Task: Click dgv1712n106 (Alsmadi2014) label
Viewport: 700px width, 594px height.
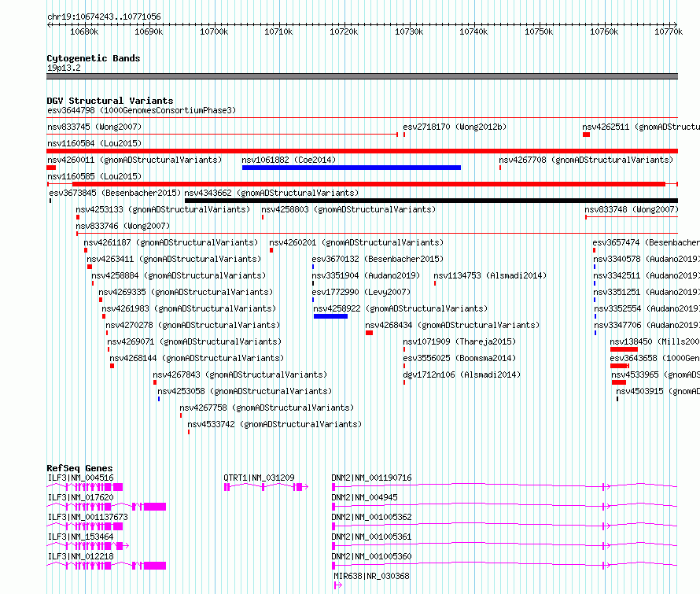Action: tap(462, 374)
